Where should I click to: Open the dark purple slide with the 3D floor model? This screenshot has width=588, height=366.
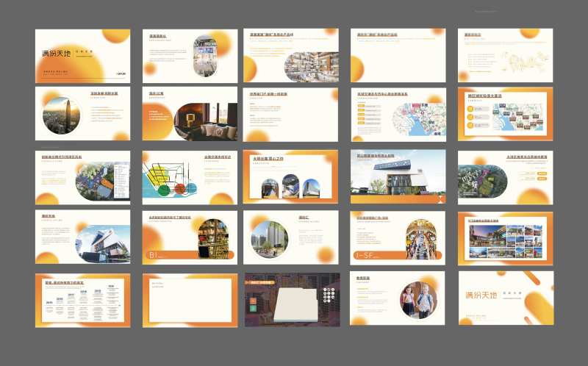coord(292,300)
